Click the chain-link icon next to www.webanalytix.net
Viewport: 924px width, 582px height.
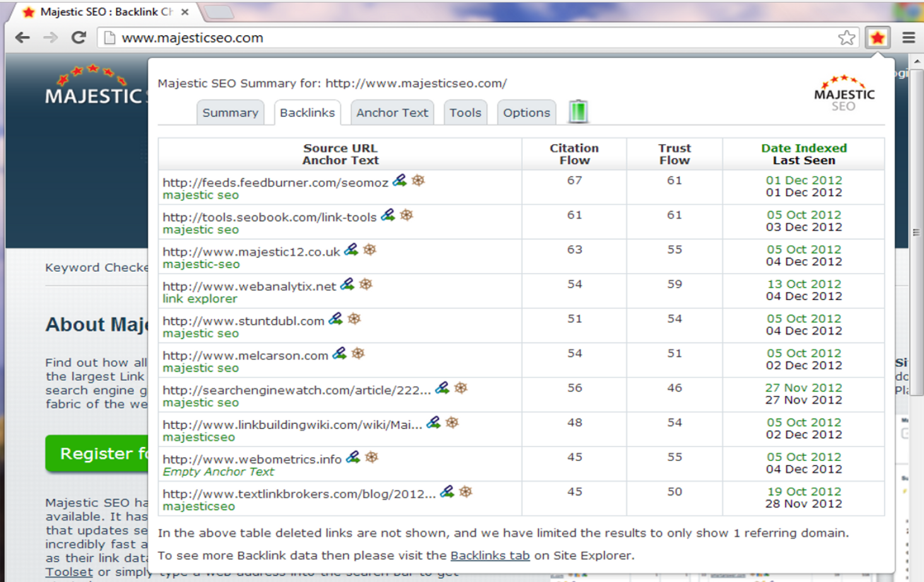point(348,285)
